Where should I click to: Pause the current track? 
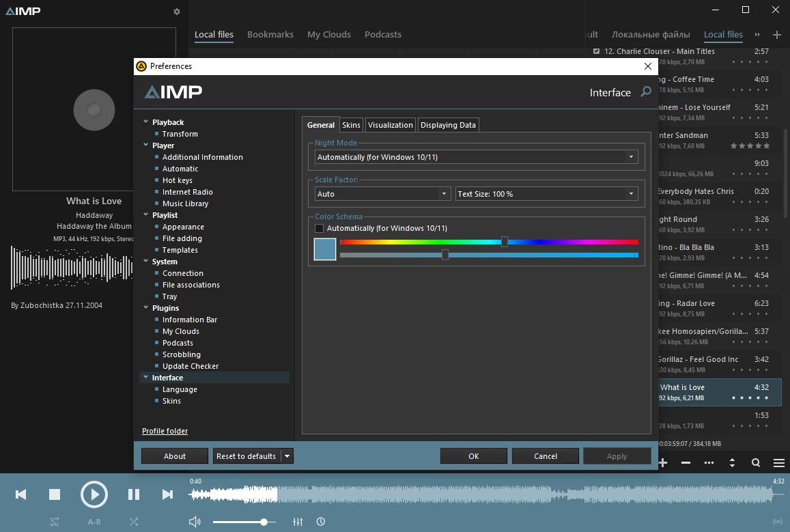point(134,494)
